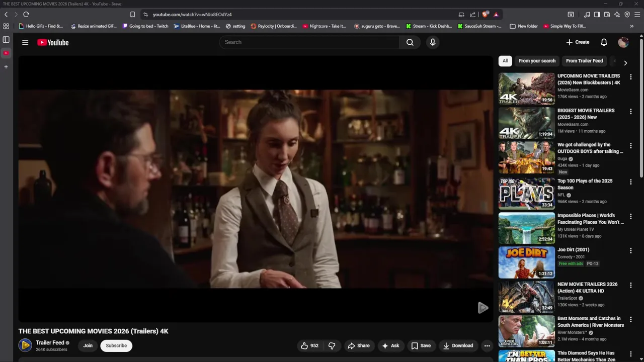Select From your search filter chip
644x362 pixels.
pos(537,61)
